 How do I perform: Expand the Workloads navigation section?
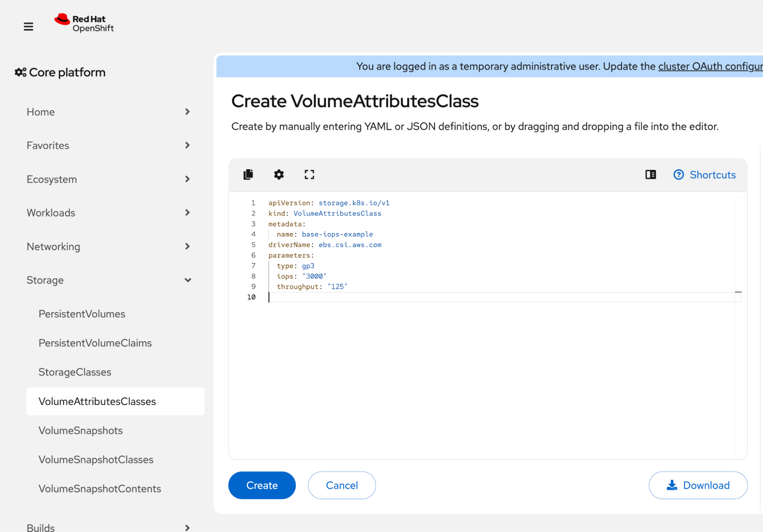(x=108, y=213)
